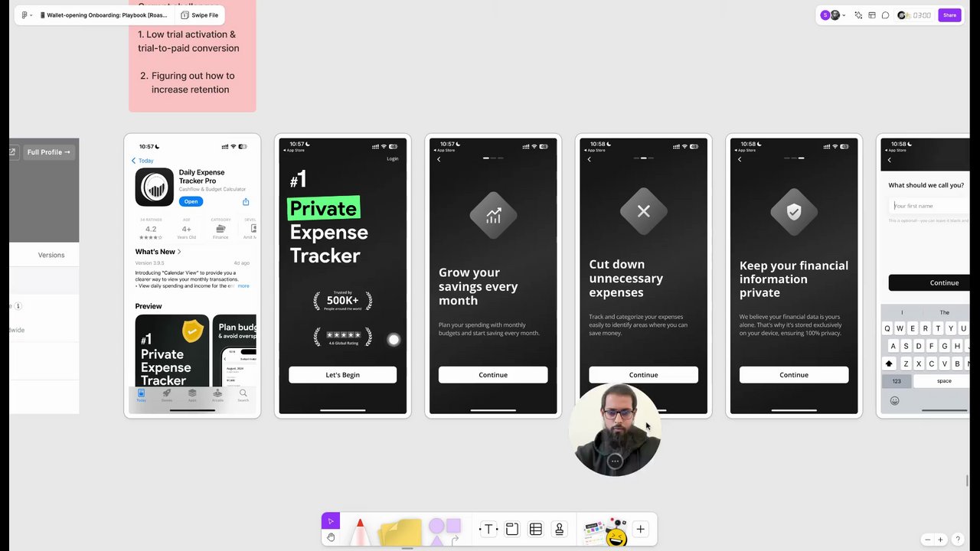Insert a table with the Table tool
The image size is (980, 551).
(x=536, y=529)
